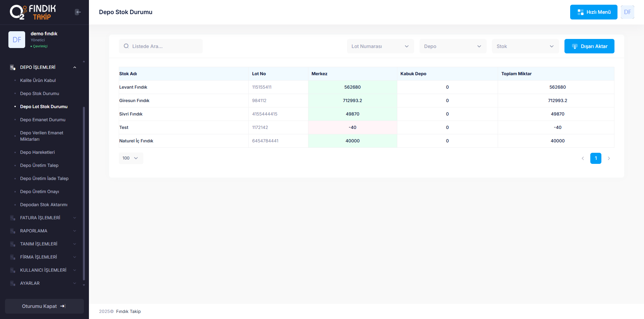The image size is (644, 319).
Task: Open Depo Stok Durumu menu item
Action: coord(40,94)
